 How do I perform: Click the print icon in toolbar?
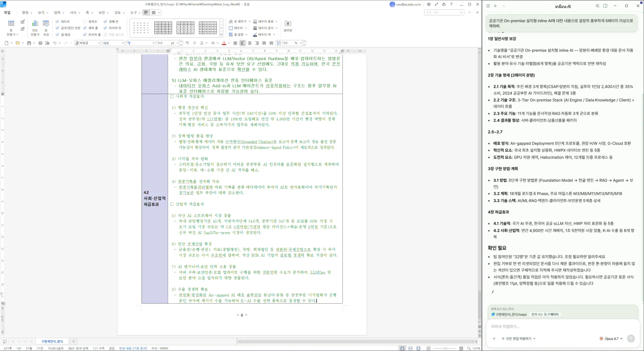[x=40, y=43]
